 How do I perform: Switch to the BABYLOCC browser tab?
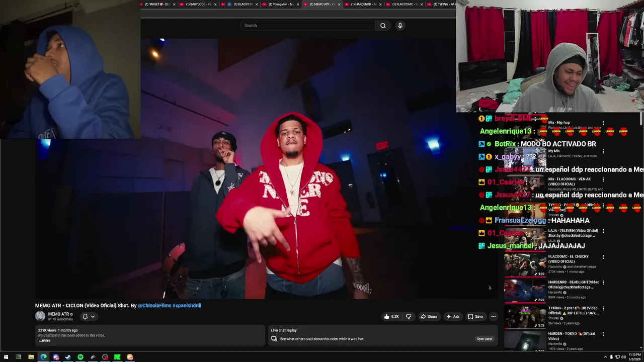[198, 4]
